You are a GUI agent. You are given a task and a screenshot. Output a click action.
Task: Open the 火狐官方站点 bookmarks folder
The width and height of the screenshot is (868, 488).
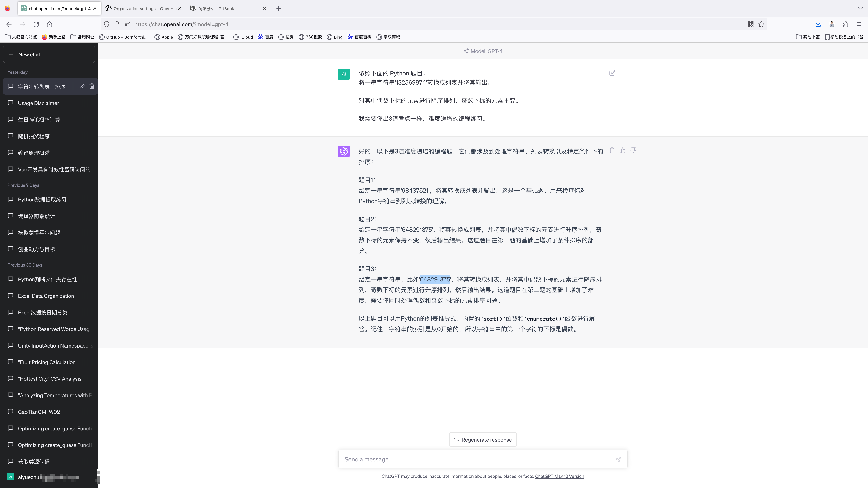[21, 37]
